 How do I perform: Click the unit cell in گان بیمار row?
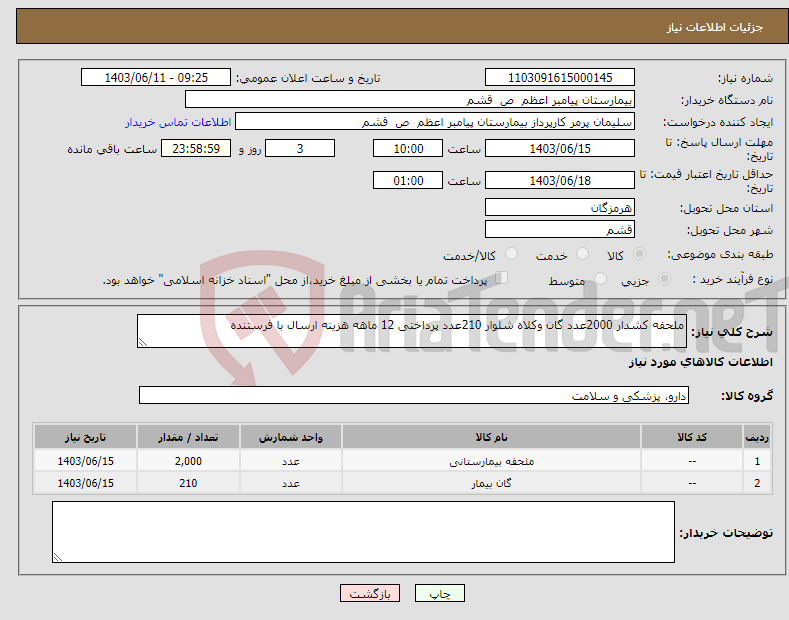point(291,483)
